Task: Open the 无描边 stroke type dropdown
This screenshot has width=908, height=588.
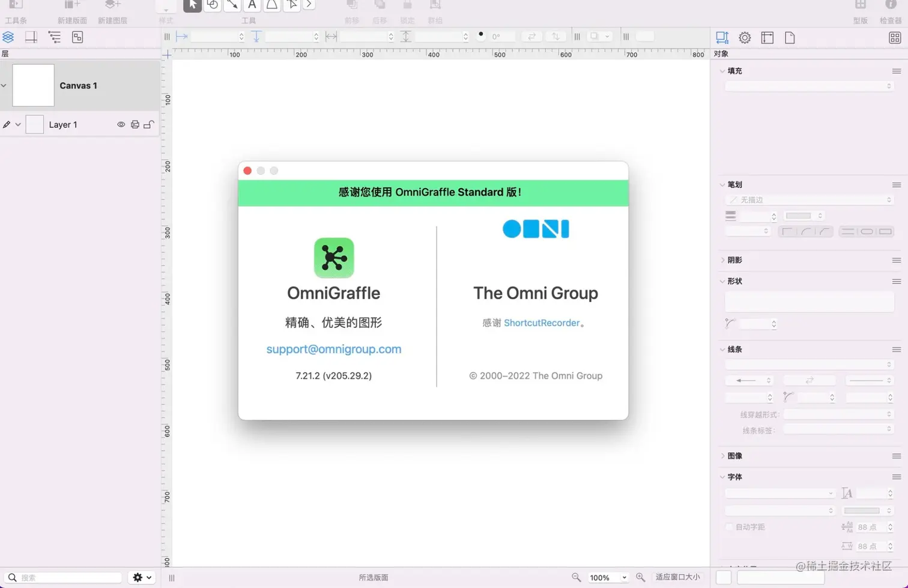Action: click(810, 200)
